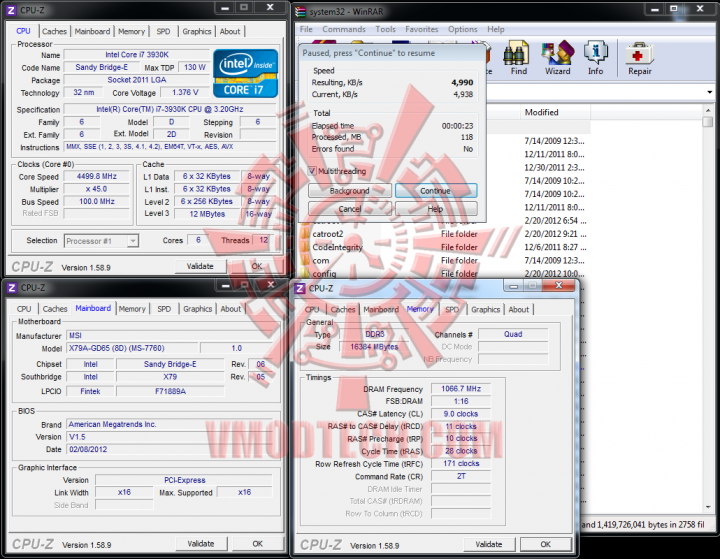Click Validate in Memory CPU-Z window
The image size is (720, 559).
tap(489, 544)
